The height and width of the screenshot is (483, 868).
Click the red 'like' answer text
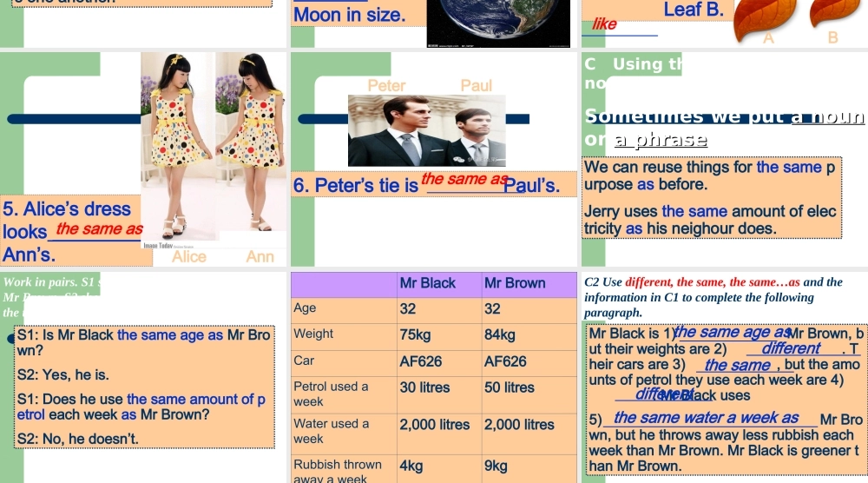point(604,24)
